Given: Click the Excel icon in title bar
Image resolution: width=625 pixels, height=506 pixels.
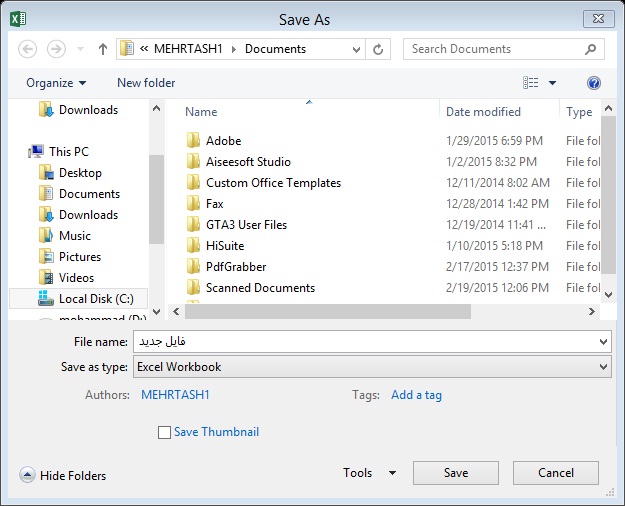Looking at the screenshot, I should 18,19.
